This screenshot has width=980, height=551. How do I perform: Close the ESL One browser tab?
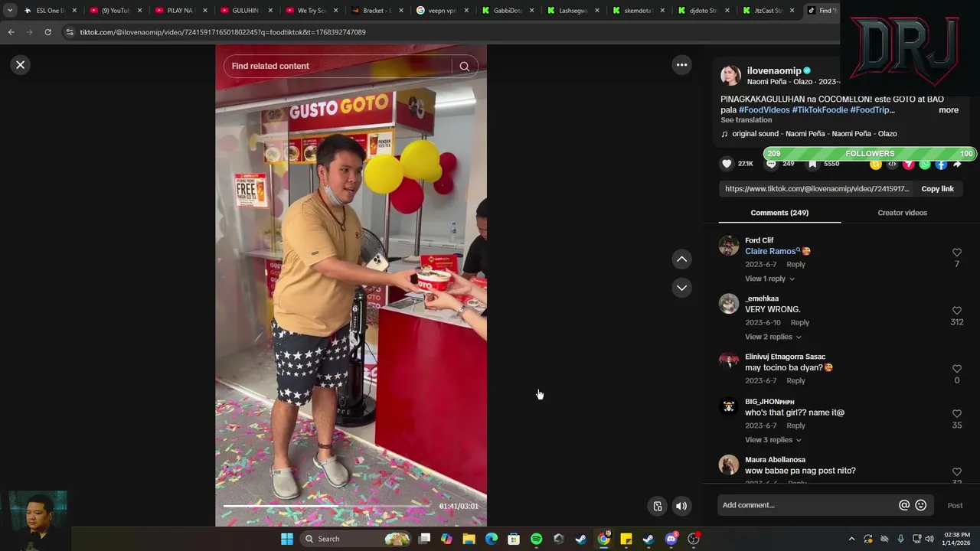[74, 11]
